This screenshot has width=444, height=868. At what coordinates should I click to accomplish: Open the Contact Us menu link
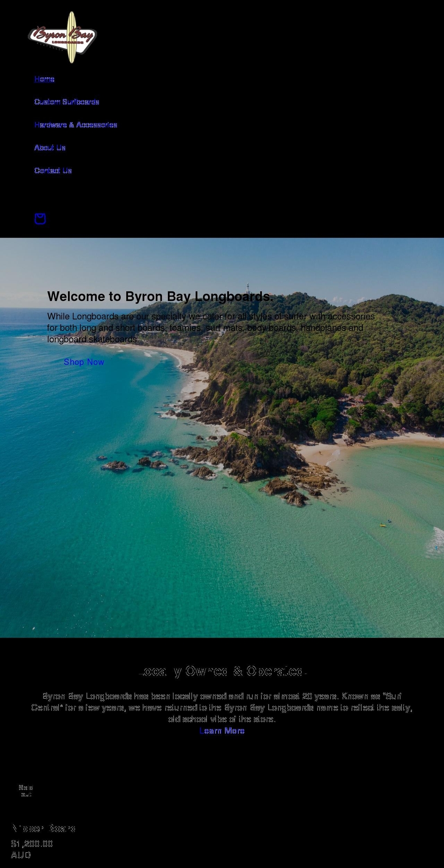53,171
